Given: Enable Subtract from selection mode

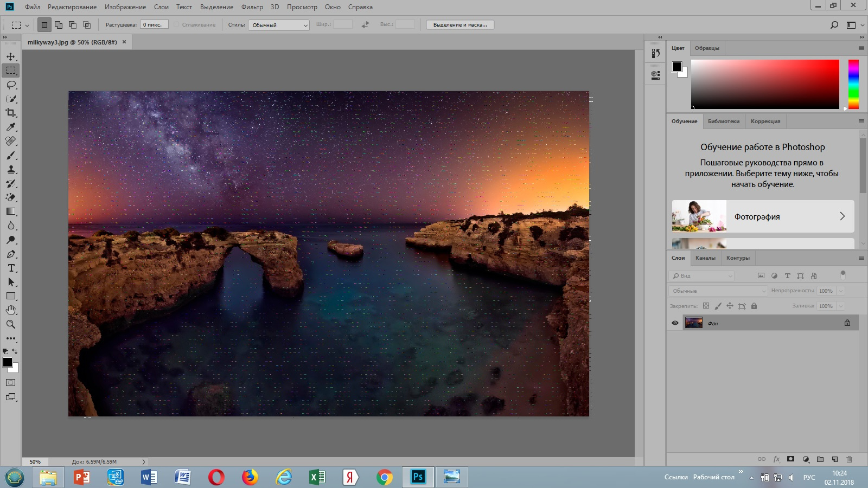Looking at the screenshot, I should click(73, 25).
